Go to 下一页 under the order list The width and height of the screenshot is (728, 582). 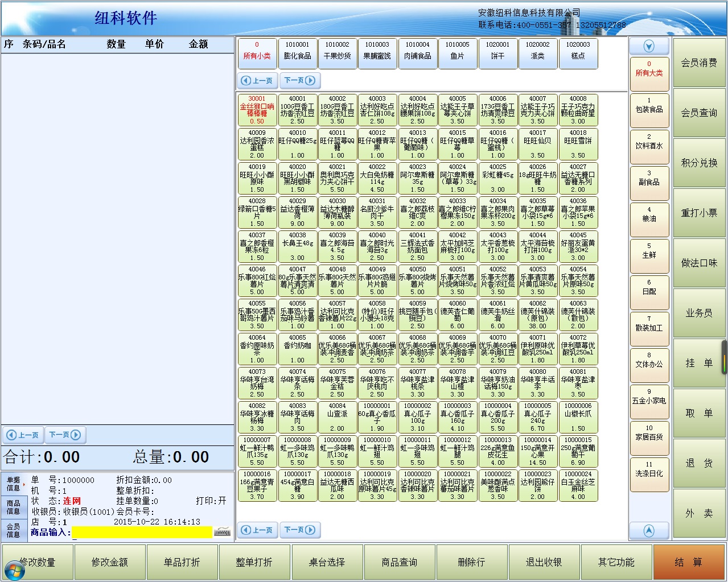coord(64,435)
